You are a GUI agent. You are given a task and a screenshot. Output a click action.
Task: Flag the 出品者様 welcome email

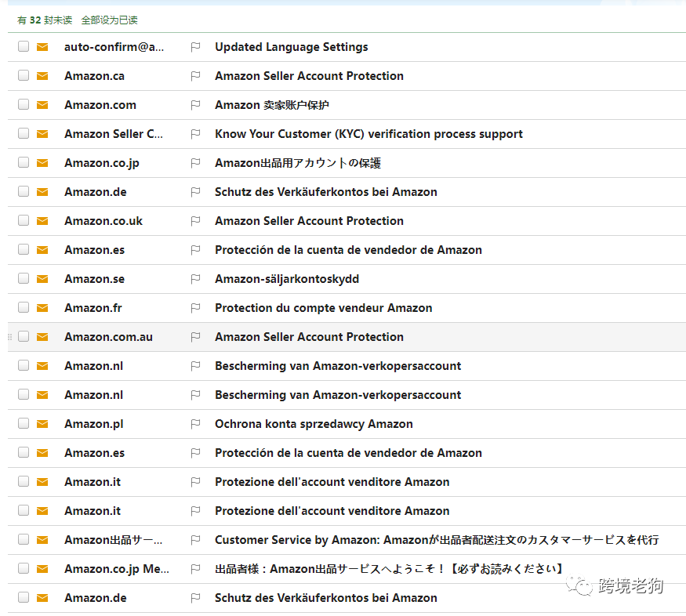(x=195, y=569)
